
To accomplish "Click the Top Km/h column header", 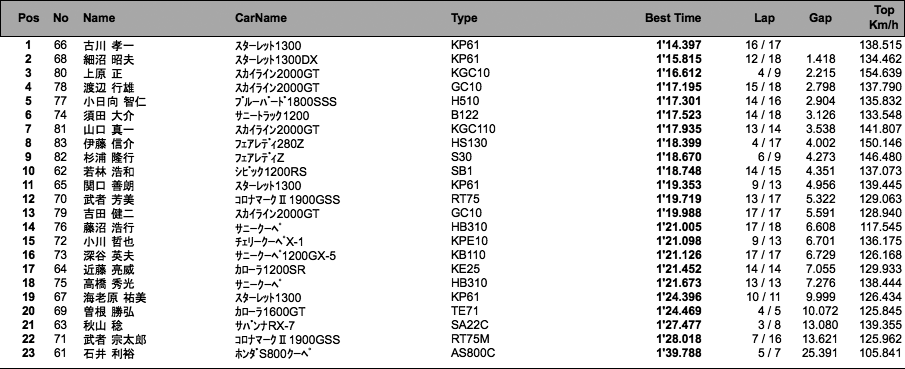I will point(884,18).
